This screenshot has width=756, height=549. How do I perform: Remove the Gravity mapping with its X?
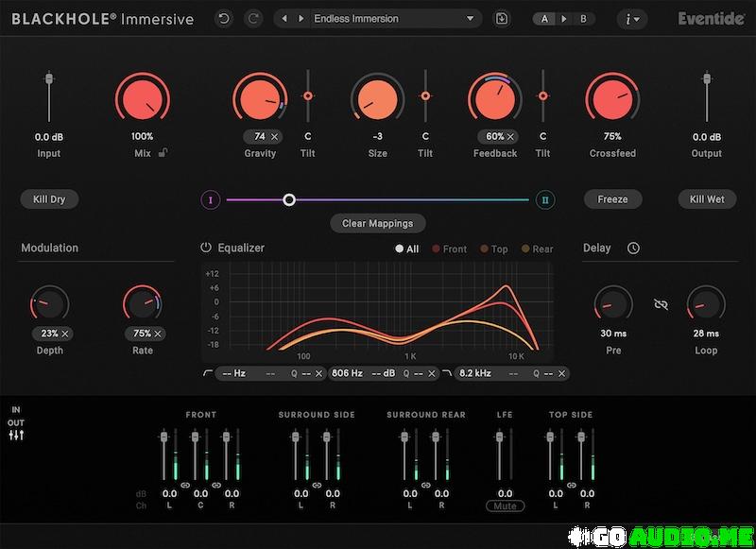point(274,137)
